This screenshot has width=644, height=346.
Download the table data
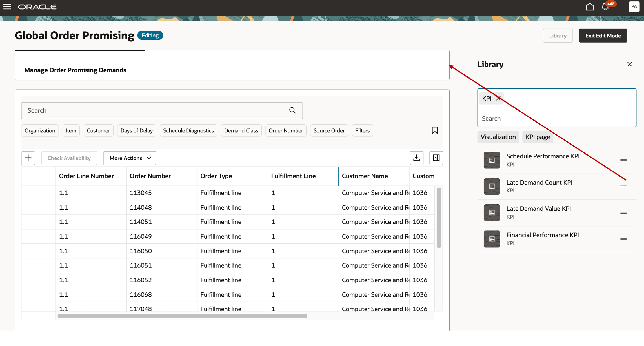tap(416, 158)
